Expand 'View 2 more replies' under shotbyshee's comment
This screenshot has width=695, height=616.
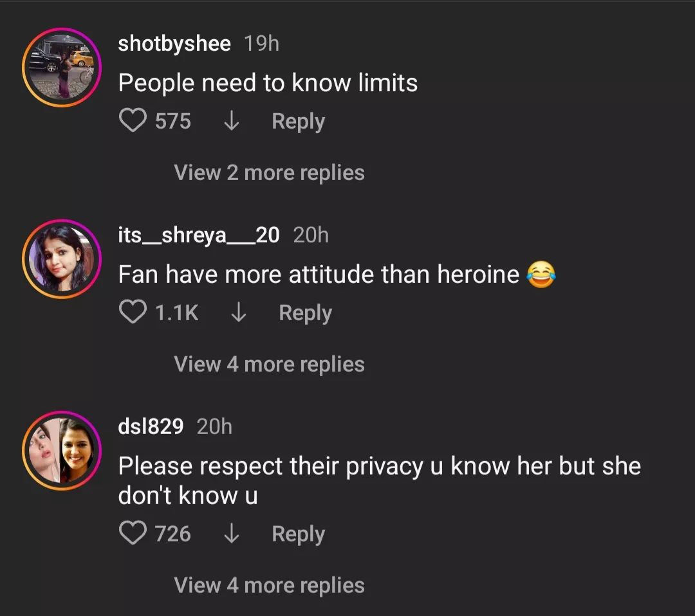pyautogui.click(x=268, y=172)
